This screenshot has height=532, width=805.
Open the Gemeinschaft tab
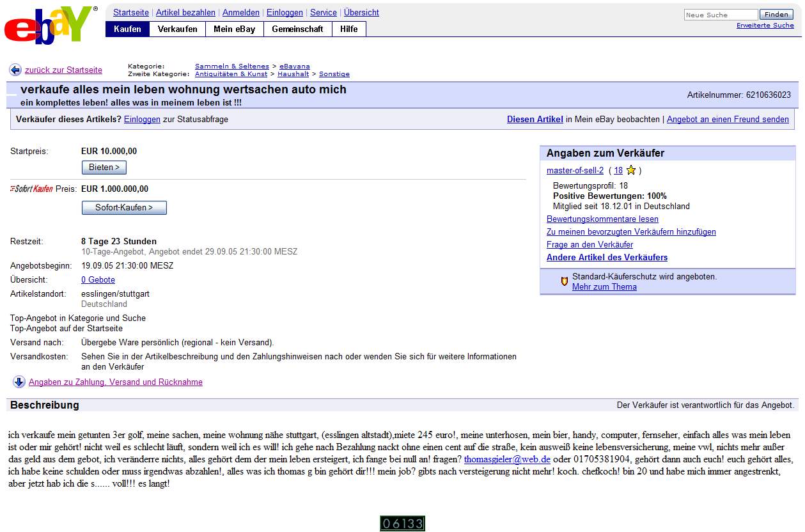pyautogui.click(x=297, y=29)
